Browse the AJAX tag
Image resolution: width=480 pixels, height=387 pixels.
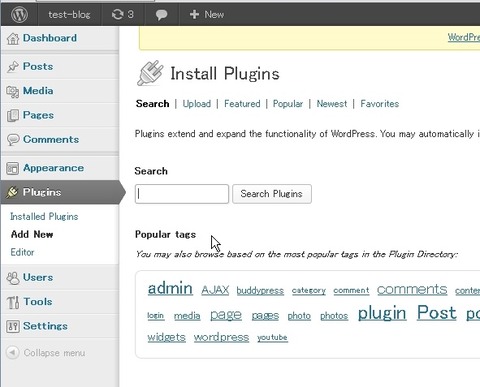215,290
